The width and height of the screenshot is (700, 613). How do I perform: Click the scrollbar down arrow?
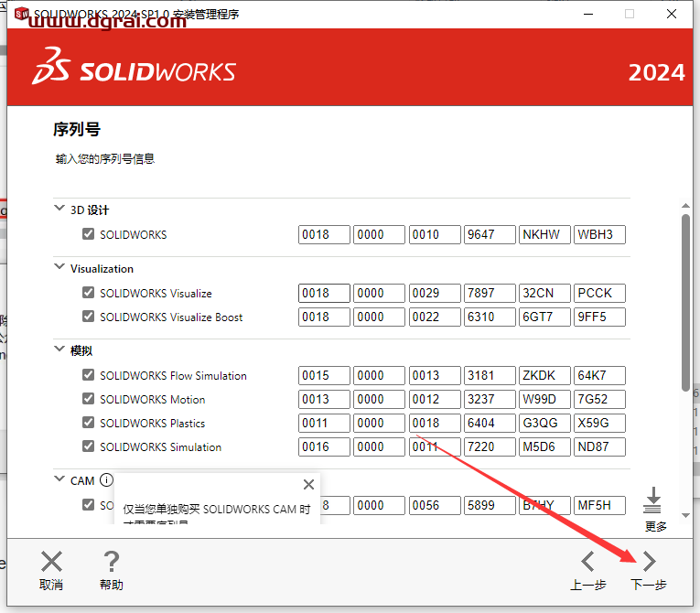pyautogui.click(x=685, y=515)
